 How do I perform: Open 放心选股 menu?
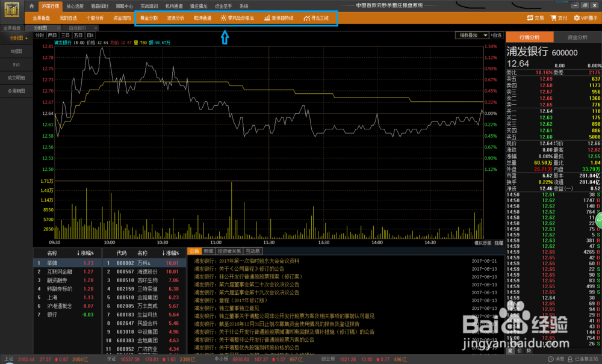click(x=75, y=6)
